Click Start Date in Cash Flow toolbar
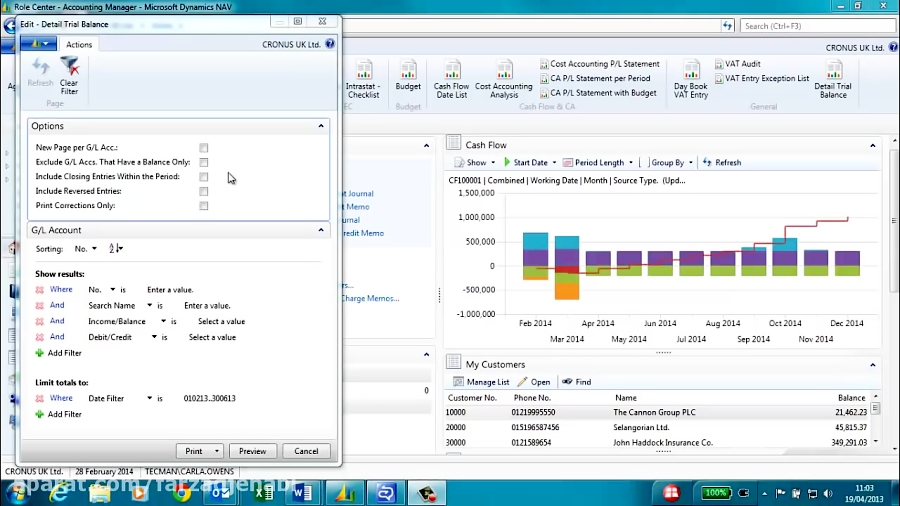This screenshot has width=900, height=506. 525,162
